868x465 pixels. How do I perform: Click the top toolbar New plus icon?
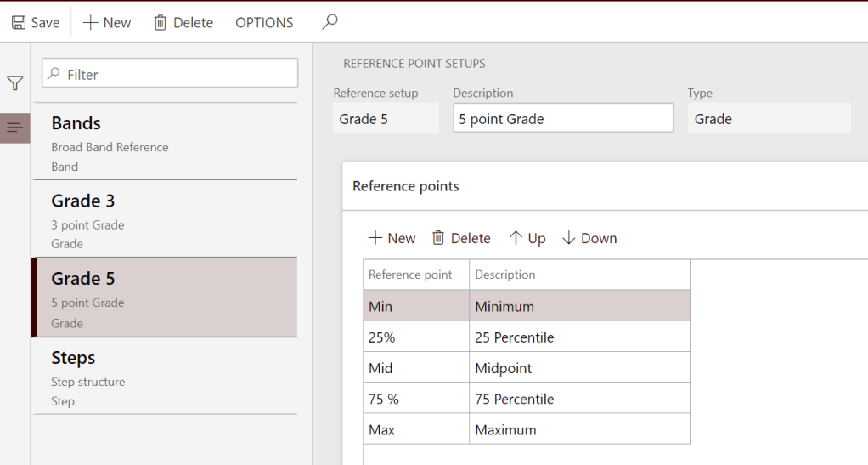tap(91, 23)
